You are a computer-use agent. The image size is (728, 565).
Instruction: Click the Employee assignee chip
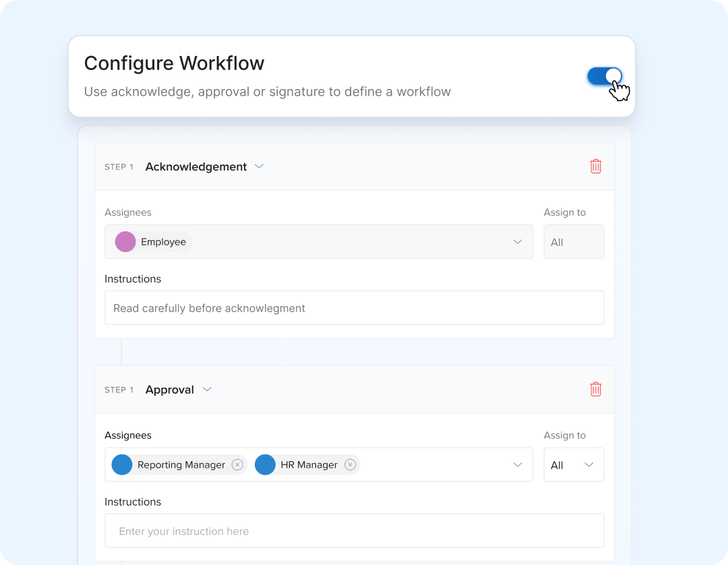pos(153,242)
